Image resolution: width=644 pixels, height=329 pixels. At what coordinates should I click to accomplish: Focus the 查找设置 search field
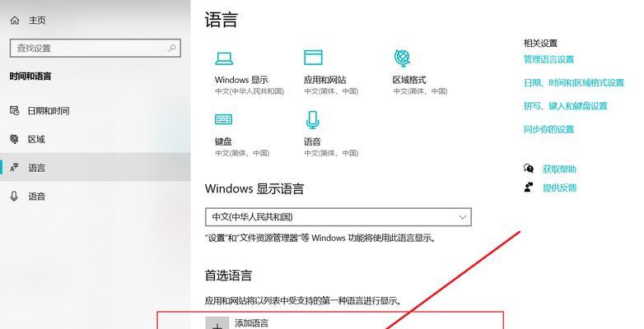pyautogui.click(x=95, y=48)
